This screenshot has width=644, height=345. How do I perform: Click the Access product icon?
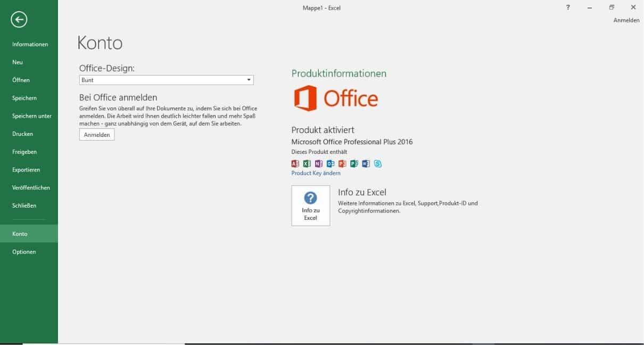pos(295,164)
